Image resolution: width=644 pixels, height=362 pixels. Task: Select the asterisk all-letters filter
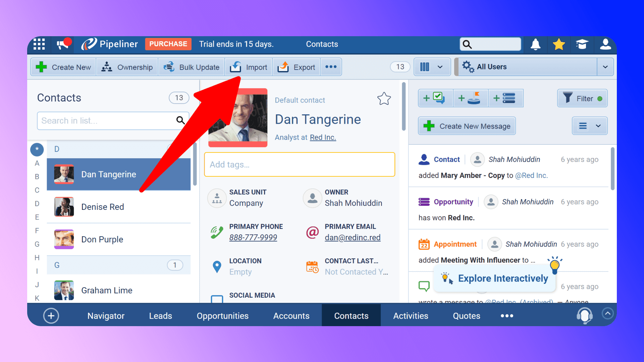point(37,149)
